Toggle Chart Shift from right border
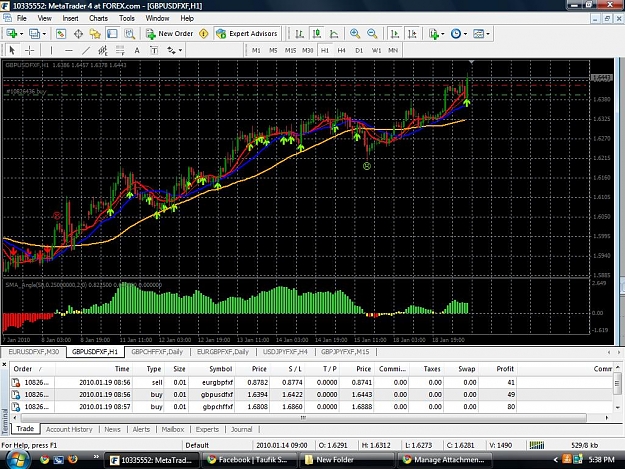 [x=412, y=34]
